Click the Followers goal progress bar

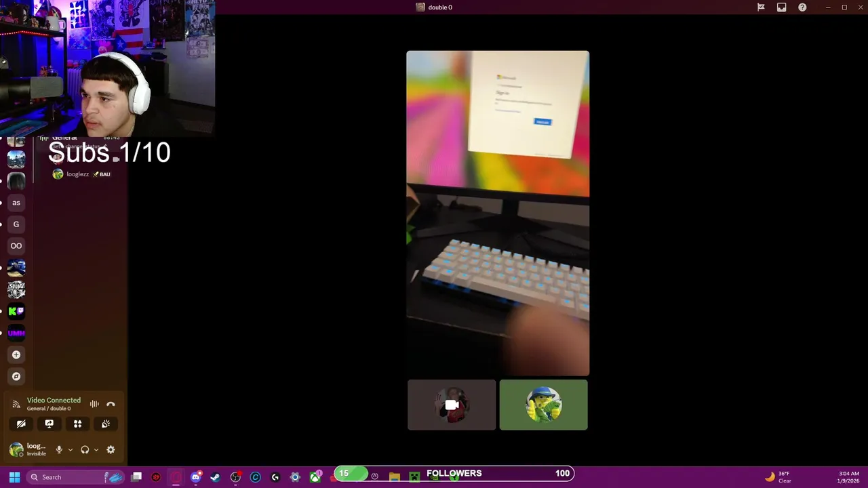(454, 473)
